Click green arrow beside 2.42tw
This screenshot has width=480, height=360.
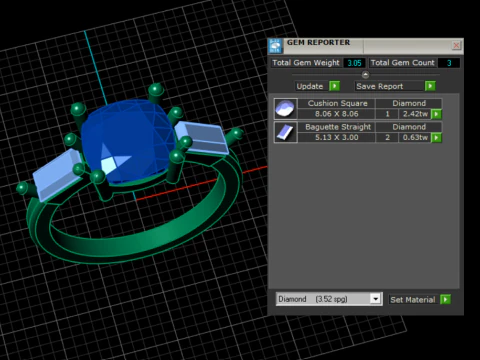coord(436,114)
